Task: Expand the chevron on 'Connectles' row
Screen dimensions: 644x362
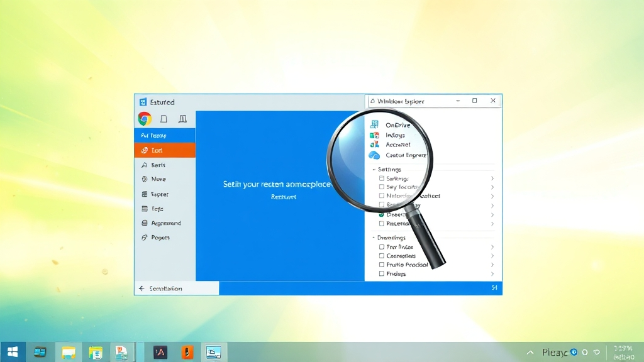Action: [492, 256]
